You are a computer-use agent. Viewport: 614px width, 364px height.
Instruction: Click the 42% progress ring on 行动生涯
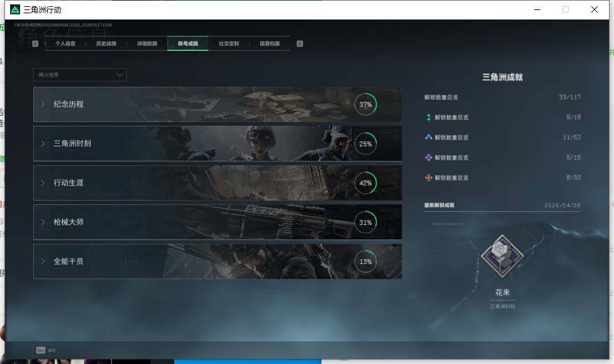[366, 183]
